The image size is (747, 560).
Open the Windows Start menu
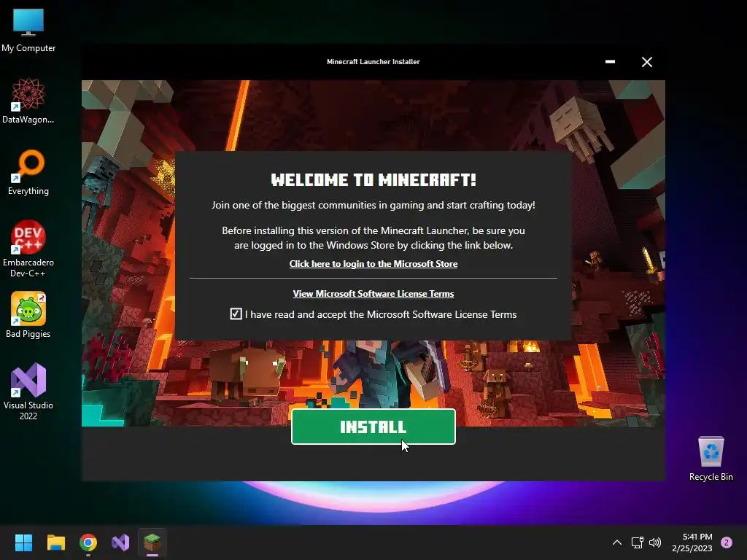click(x=23, y=542)
